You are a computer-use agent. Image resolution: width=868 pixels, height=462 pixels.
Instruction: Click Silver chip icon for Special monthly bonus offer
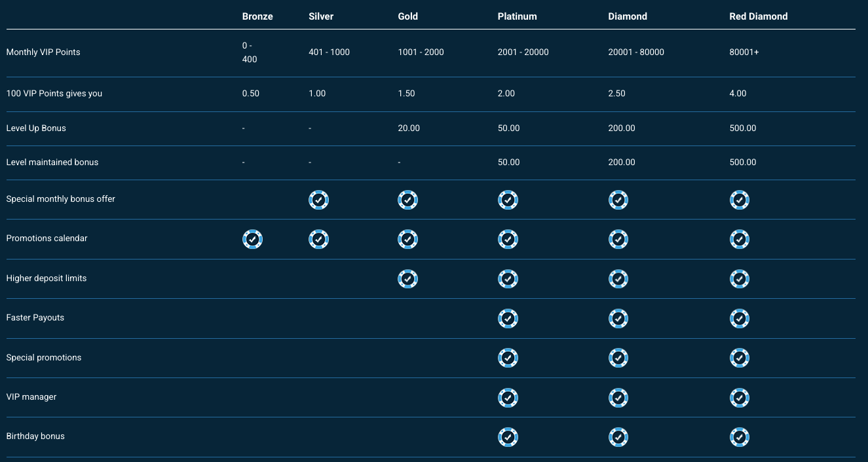(x=318, y=200)
